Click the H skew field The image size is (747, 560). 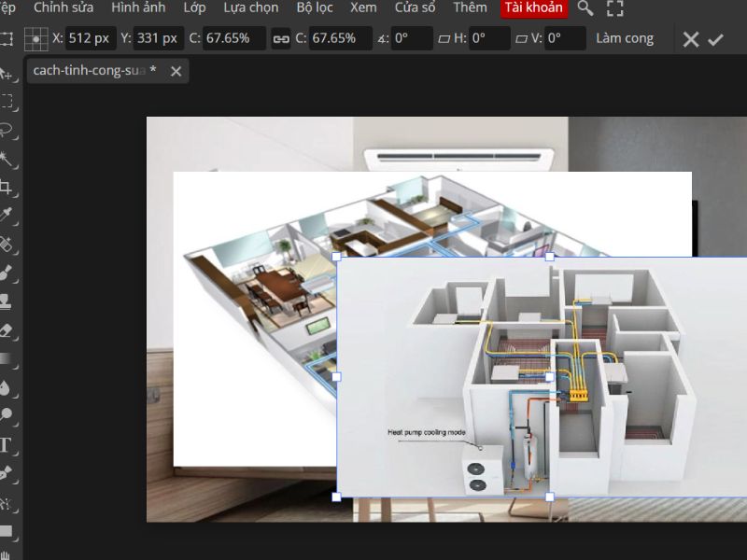point(489,38)
